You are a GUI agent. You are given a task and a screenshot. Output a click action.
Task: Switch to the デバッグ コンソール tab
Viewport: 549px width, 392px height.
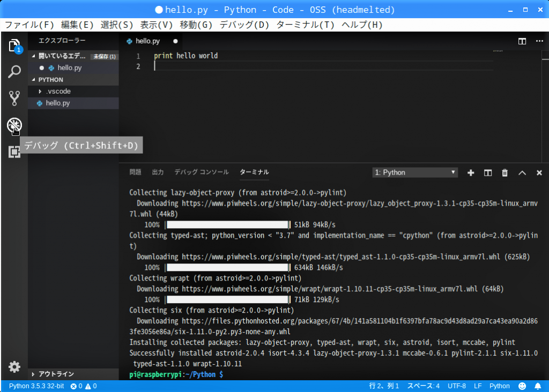tap(202, 172)
